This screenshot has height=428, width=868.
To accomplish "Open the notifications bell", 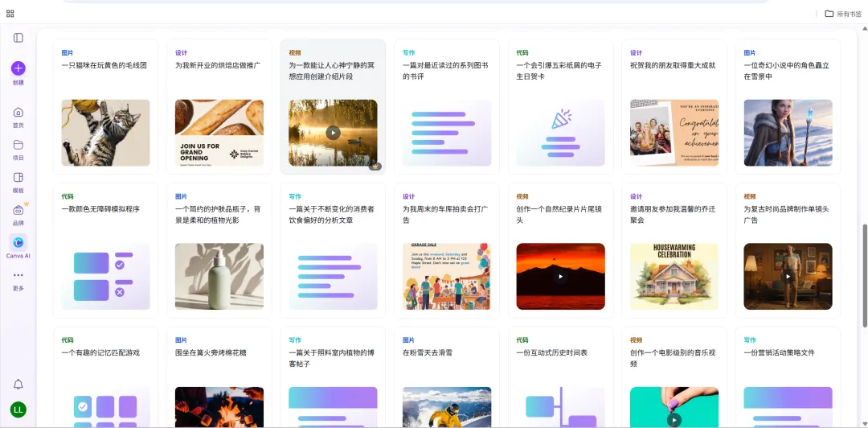I will 18,385.
